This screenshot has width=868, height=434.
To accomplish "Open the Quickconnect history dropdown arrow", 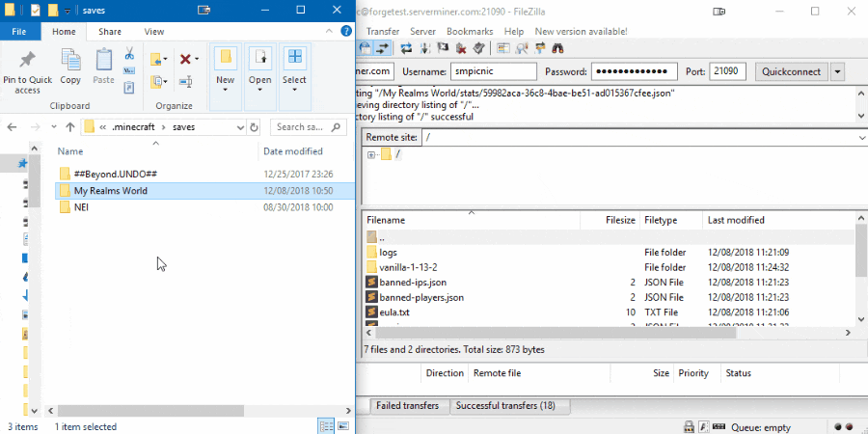I will 837,71.
